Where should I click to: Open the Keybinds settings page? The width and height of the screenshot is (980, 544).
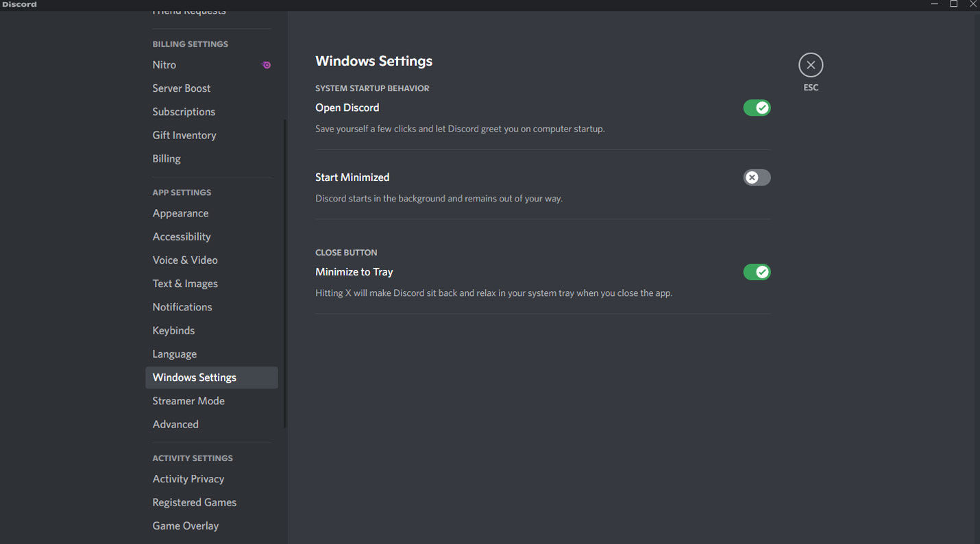click(x=173, y=330)
